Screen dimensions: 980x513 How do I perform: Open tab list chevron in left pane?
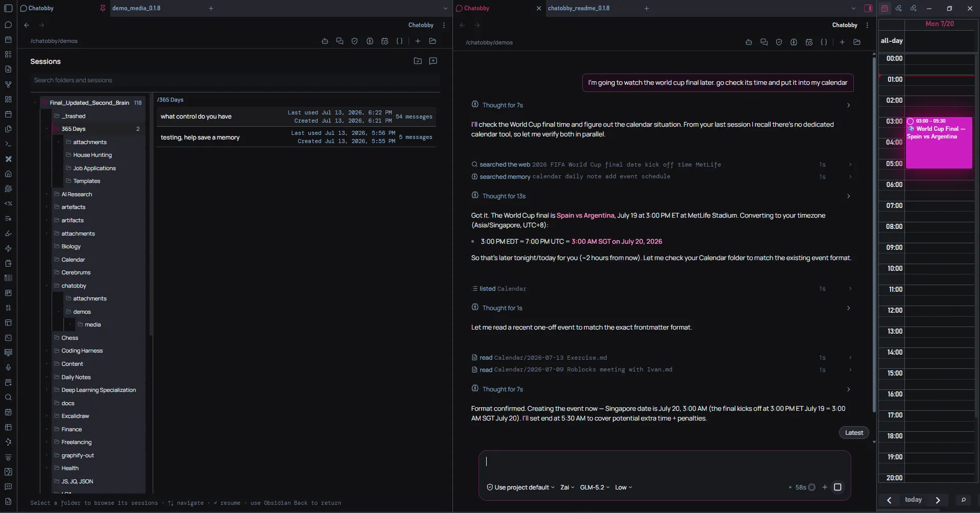445,8
